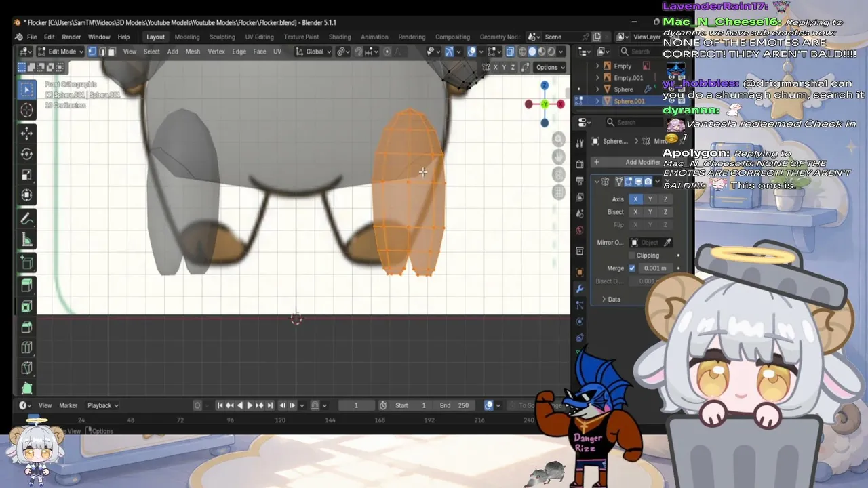The image size is (868, 488).
Task: Open the Render menu
Action: pyautogui.click(x=71, y=37)
